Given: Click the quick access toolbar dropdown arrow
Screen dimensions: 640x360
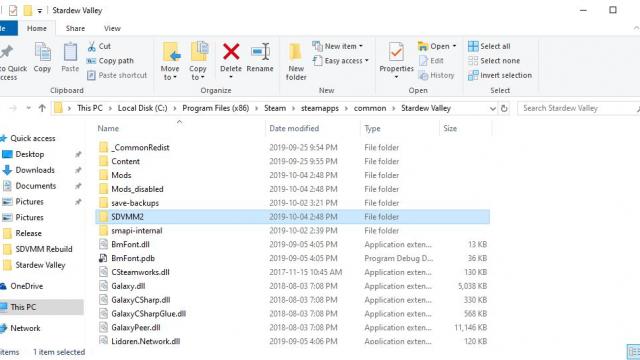Looking at the screenshot, I should click(x=40, y=11).
